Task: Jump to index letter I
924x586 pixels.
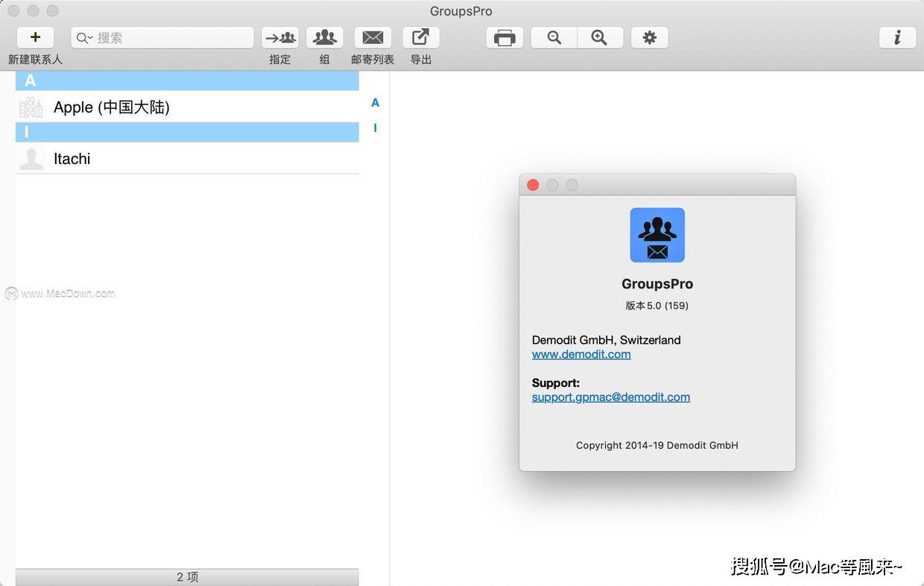Action: 375,128
